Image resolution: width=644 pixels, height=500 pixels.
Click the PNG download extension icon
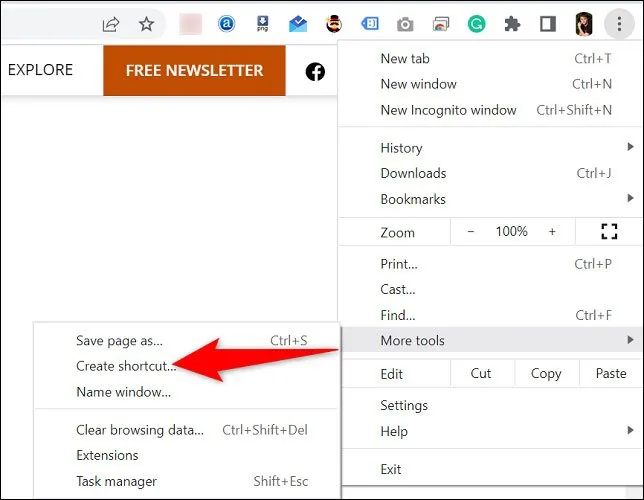point(262,23)
